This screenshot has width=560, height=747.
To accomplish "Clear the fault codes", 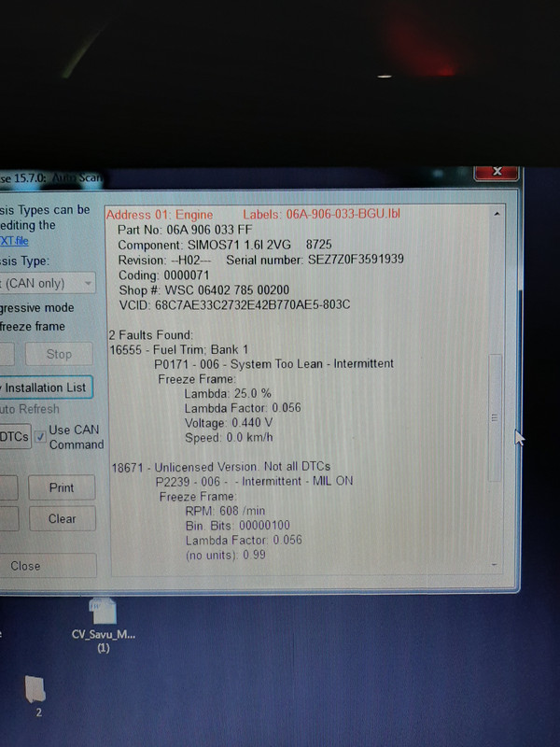I will [x=62, y=518].
